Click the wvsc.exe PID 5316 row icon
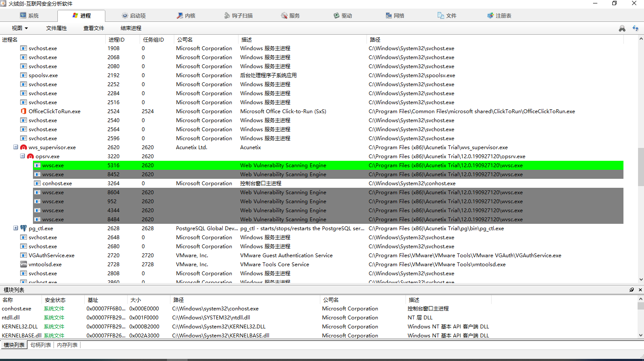The width and height of the screenshot is (644, 361). coord(37,165)
